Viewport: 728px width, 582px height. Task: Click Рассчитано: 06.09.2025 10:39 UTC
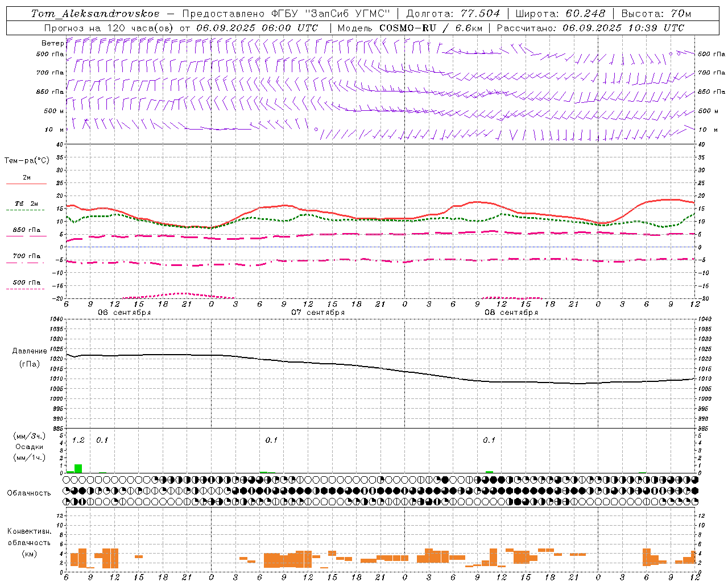590,28
